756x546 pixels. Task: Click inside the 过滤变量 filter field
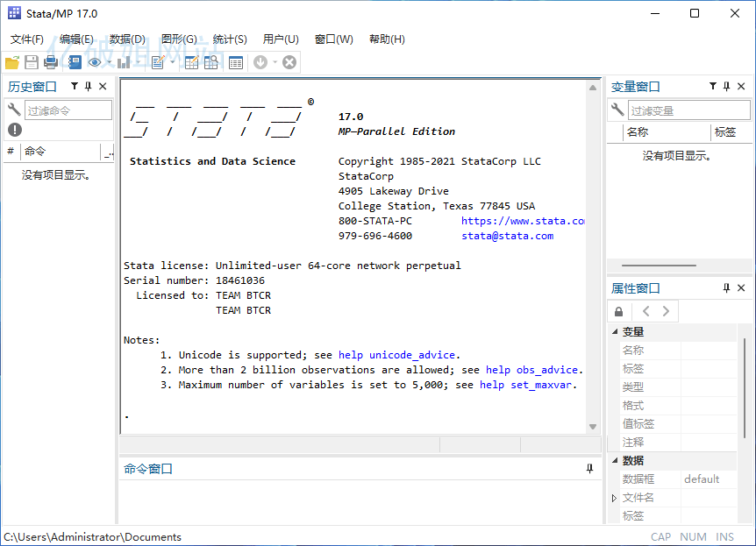[x=688, y=110]
